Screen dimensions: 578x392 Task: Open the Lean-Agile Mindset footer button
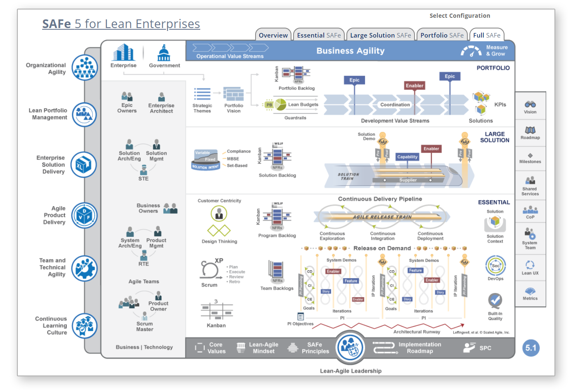pyautogui.click(x=258, y=347)
